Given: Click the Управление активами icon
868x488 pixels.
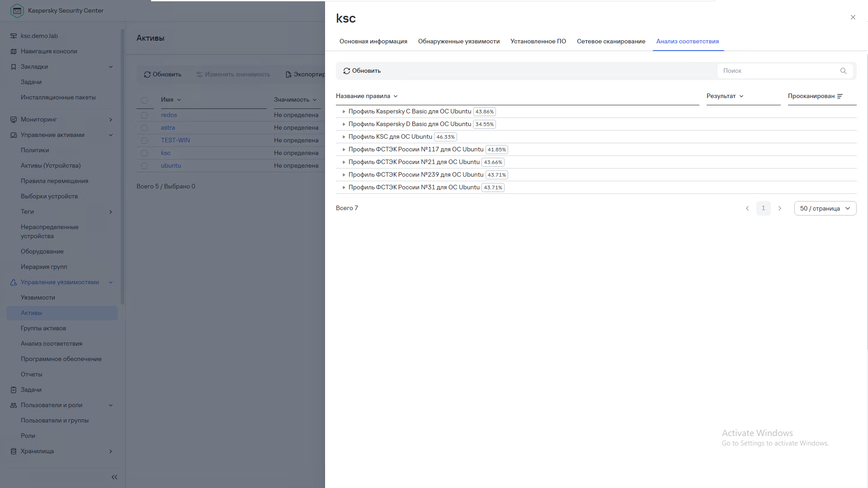Looking at the screenshot, I should 14,135.
